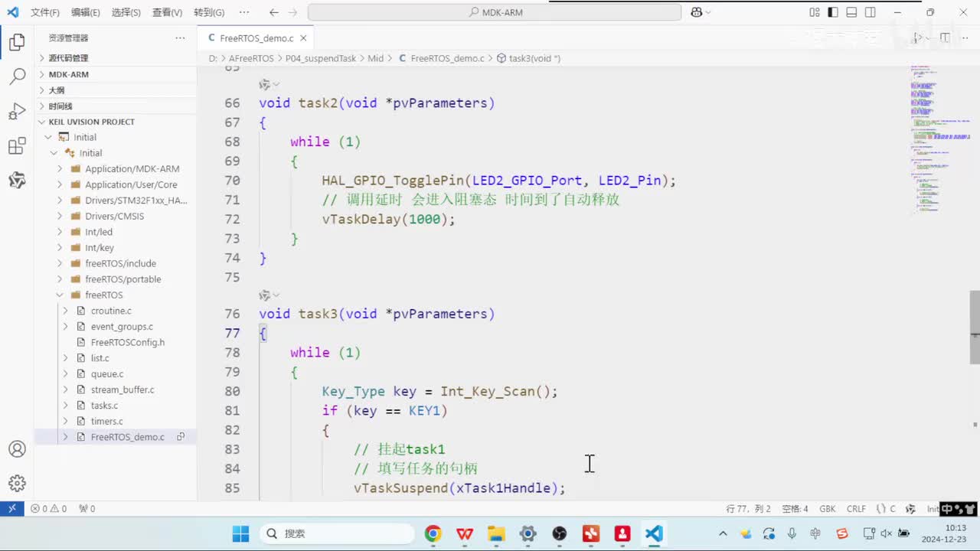Open the Extensions view
980x551 pixels.
coord(17,146)
